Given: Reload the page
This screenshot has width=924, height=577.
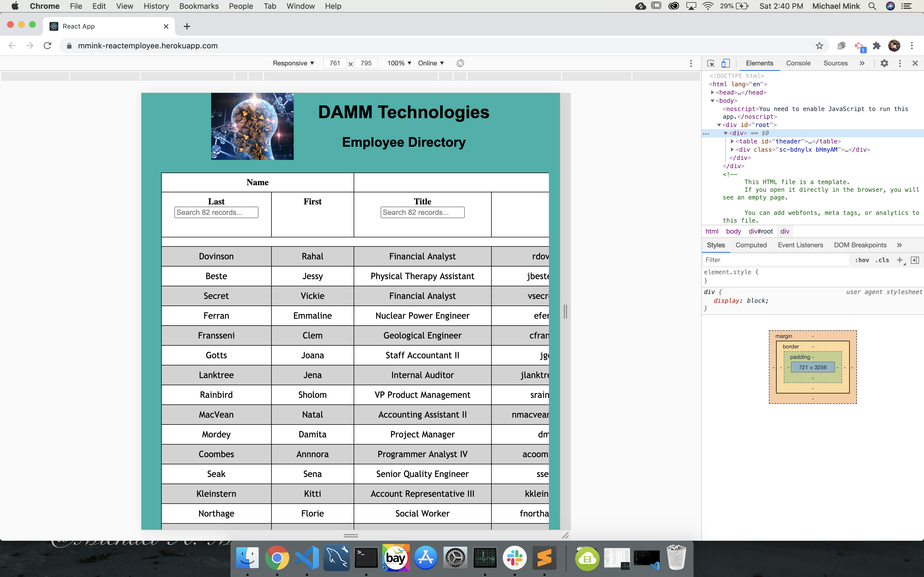Looking at the screenshot, I should [47, 46].
